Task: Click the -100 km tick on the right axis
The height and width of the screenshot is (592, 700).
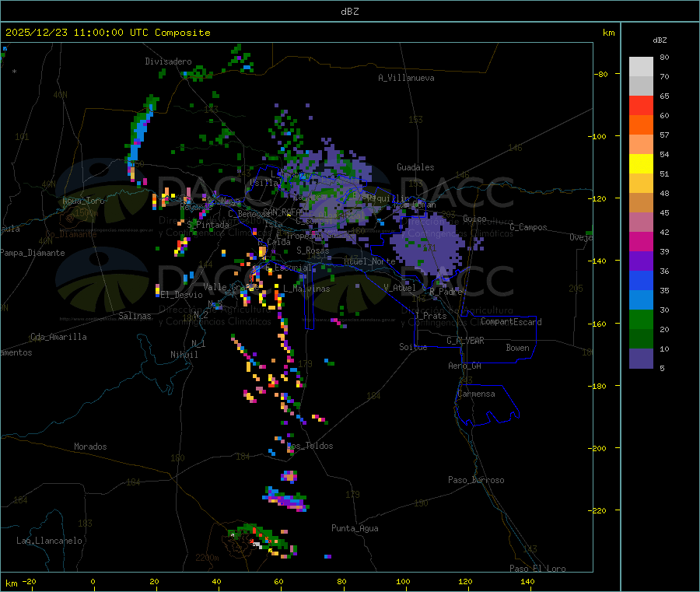Action: tap(598, 136)
